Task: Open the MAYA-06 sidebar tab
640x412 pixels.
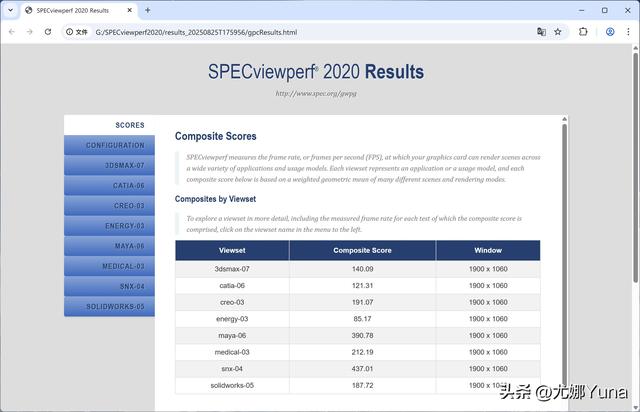Action: 109,246
